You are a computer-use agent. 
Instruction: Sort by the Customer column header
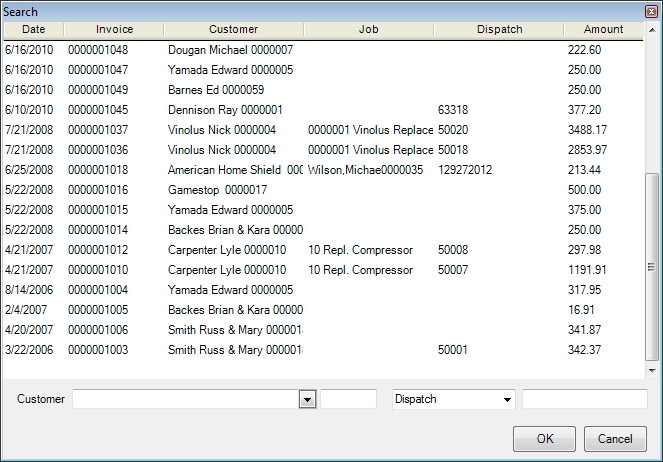coord(233,29)
